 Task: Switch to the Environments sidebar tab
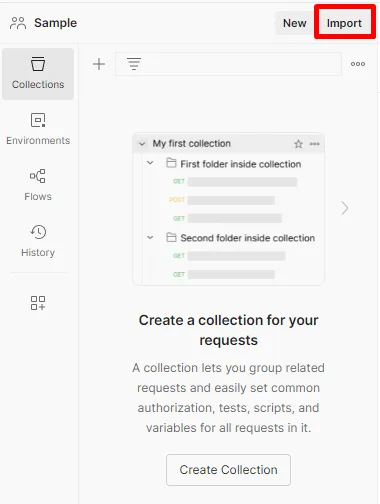pos(38,129)
